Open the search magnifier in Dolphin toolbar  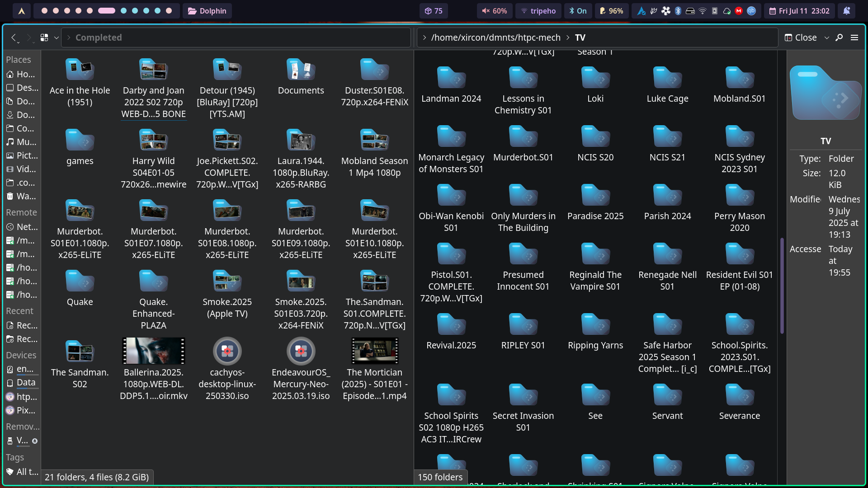[839, 38]
